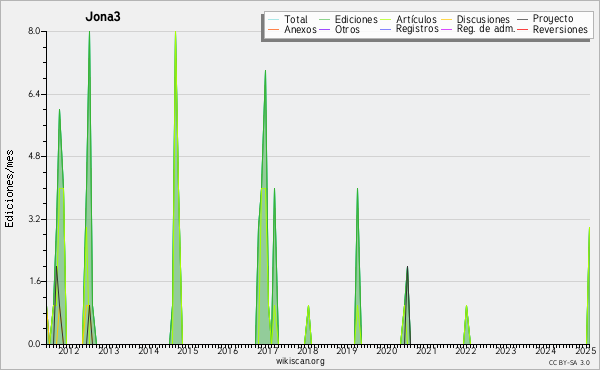Click the light-blue Total legend line
The height and width of the screenshot is (370, 600).
[273, 19]
